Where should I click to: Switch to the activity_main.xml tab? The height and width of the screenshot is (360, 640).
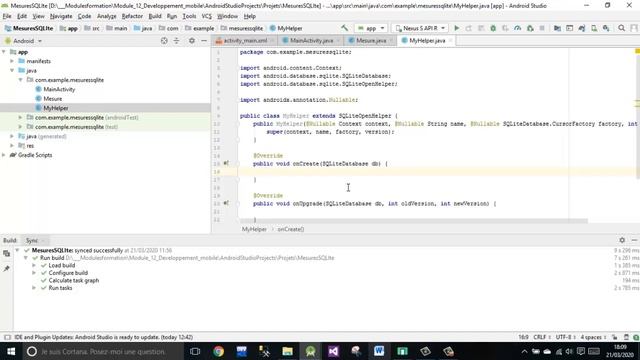pyautogui.click(x=245, y=40)
